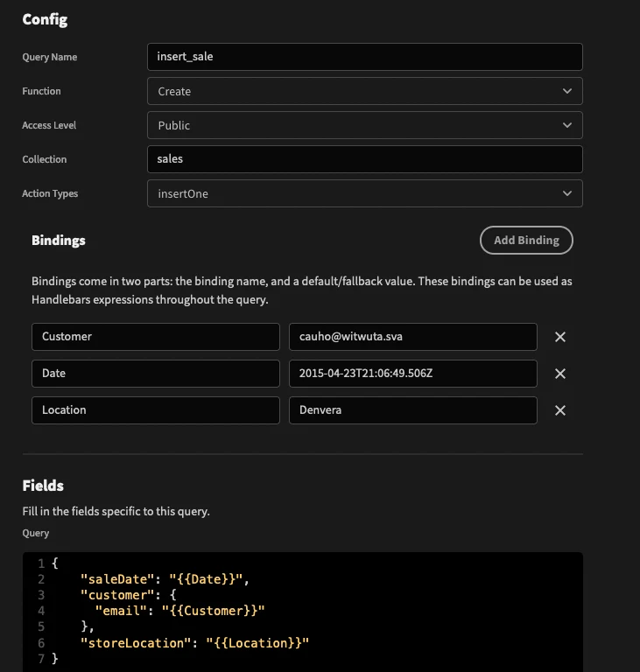
Task: Remove the Customer binding row
Action: click(x=559, y=337)
